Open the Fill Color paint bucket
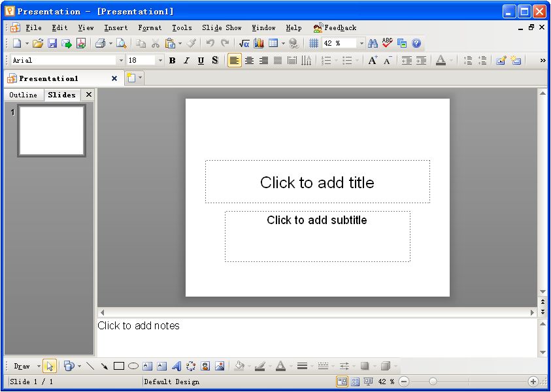This screenshot has width=551, height=392. pyautogui.click(x=240, y=367)
